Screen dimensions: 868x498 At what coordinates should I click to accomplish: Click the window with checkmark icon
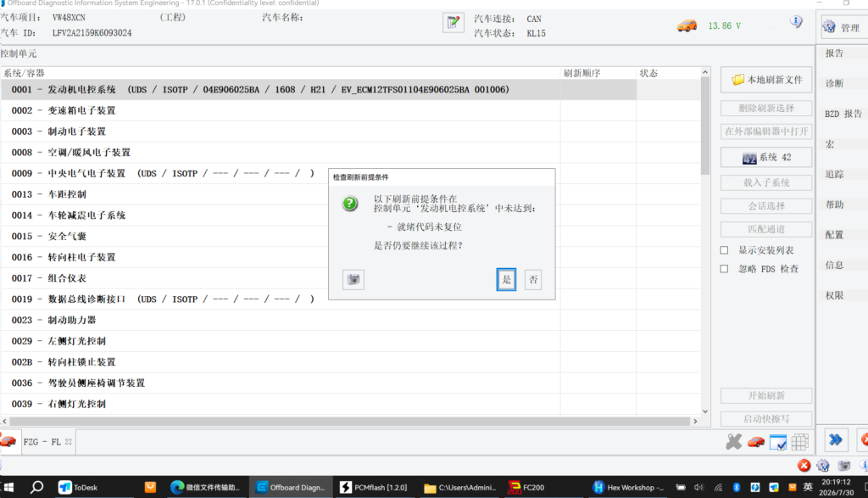778,442
